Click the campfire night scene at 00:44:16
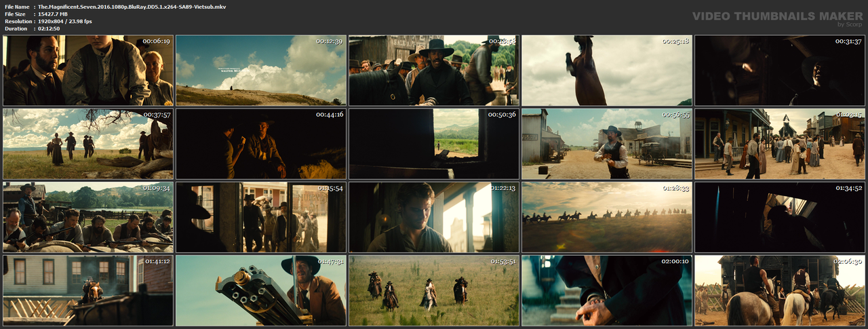Screen dimensions: 868x329 click(x=261, y=143)
